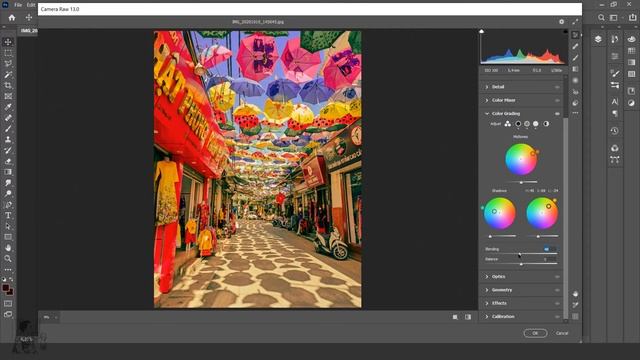This screenshot has height=360, width=640.
Task: Toggle Camera Raw full screen mode
Action: [575, 22]
